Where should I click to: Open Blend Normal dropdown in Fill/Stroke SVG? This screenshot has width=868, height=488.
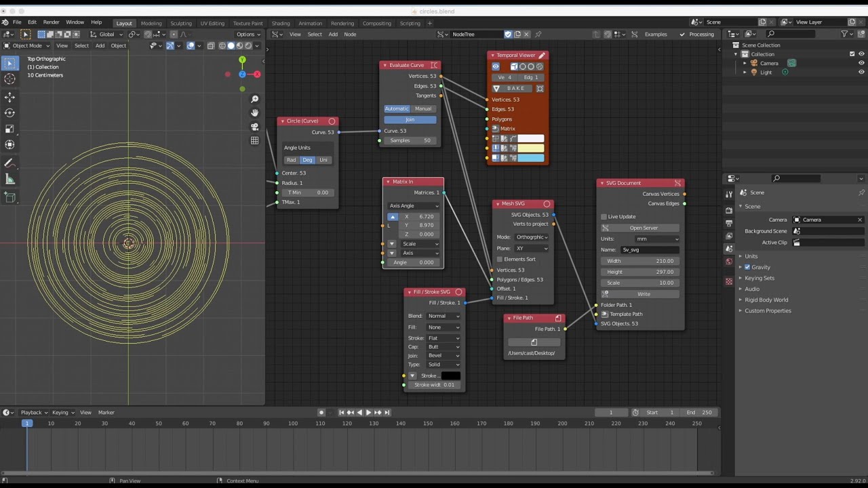(x=443, y=316)
